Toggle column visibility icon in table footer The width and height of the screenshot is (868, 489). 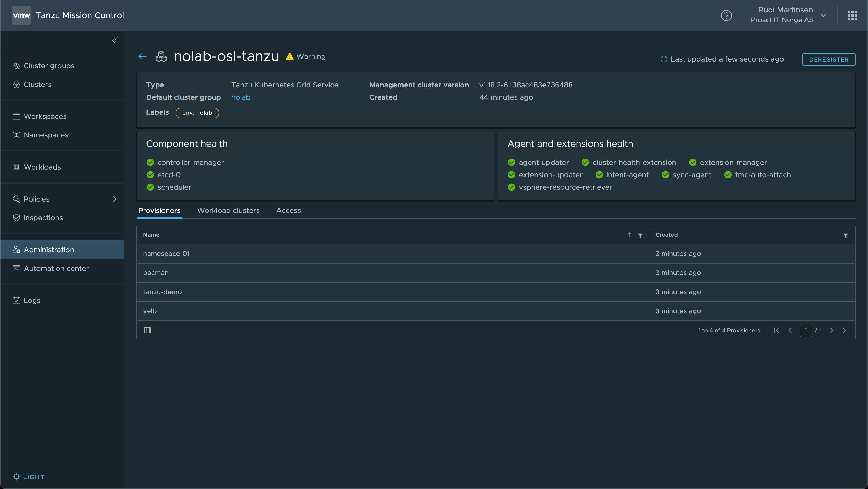click(x=148, y=330)
